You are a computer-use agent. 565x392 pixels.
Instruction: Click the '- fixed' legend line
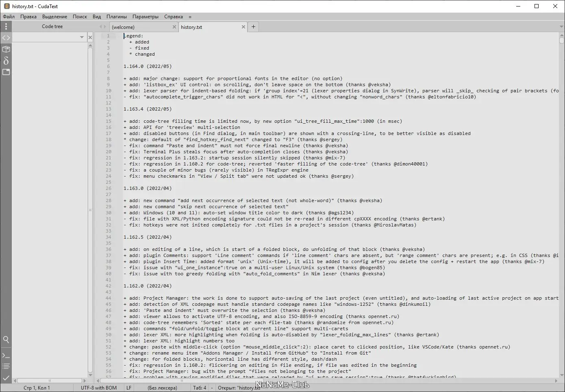[139, 48]
